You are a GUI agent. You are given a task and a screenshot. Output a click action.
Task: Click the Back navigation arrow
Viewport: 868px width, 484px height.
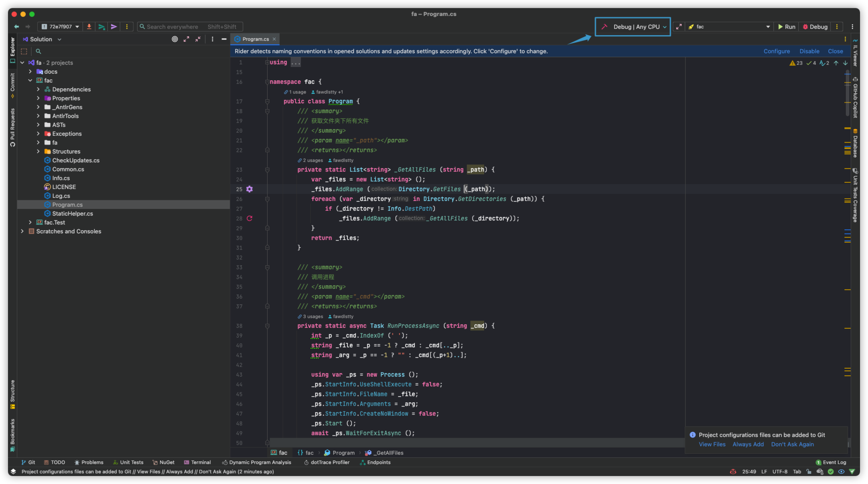pyautogui.click(x=16, y=27)
